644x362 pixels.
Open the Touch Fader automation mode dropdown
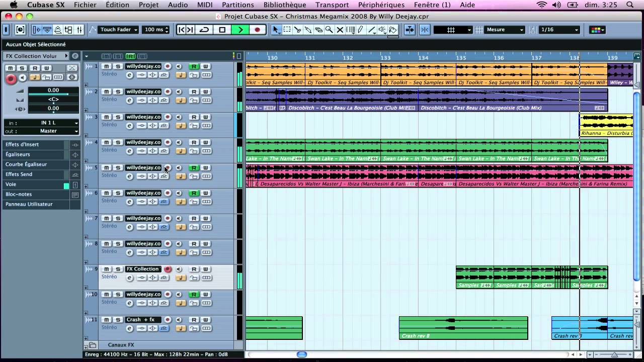coord(119,30)
